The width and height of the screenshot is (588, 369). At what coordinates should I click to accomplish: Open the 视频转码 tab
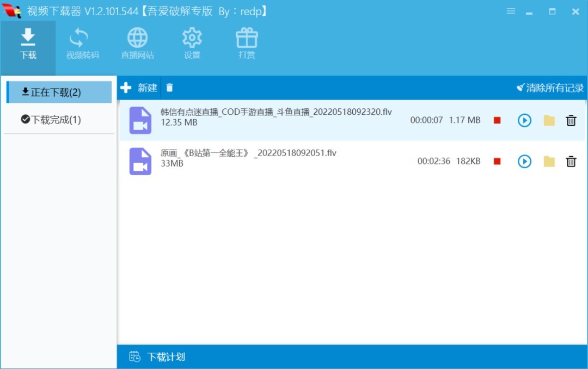coord(82,45)
